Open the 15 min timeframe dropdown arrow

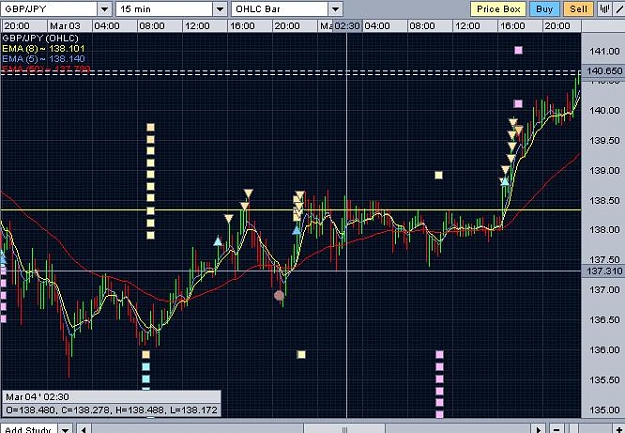point(220,9)
